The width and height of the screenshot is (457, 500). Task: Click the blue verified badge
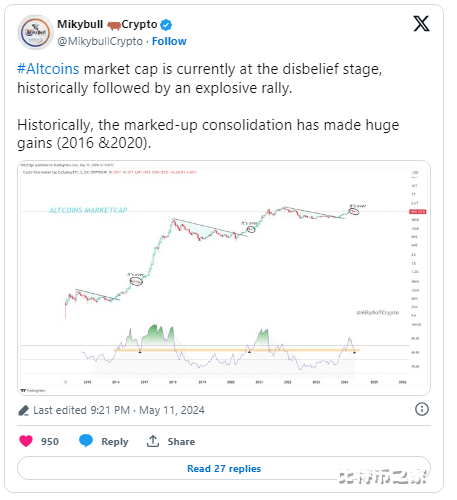pos(166,25)
